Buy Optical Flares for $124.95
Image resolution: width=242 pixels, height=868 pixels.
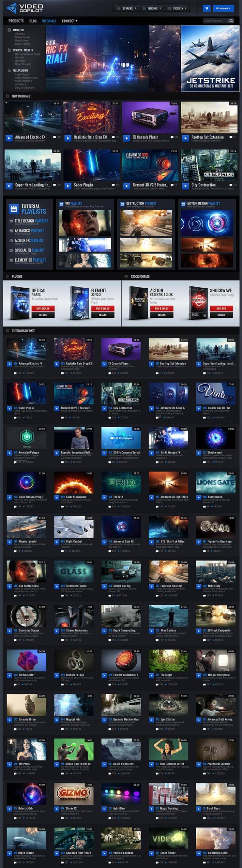click(x=43, y=308)
